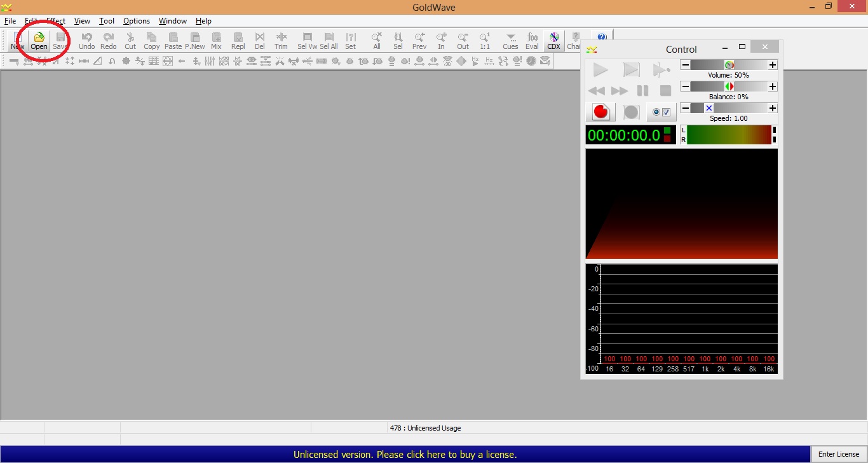868x463 pixels.
Task: Click the CDX CD reader button
Action: point(554,41)
